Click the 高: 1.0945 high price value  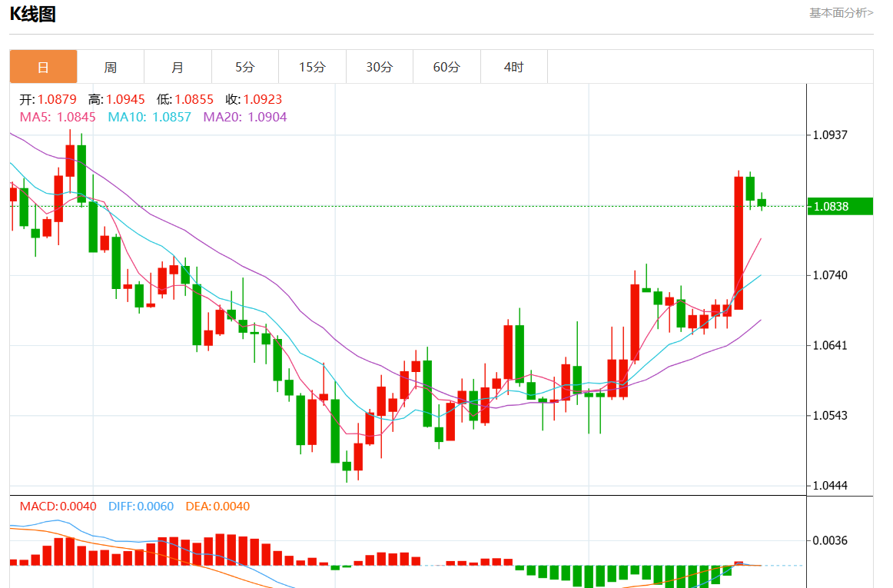point(117,99)
